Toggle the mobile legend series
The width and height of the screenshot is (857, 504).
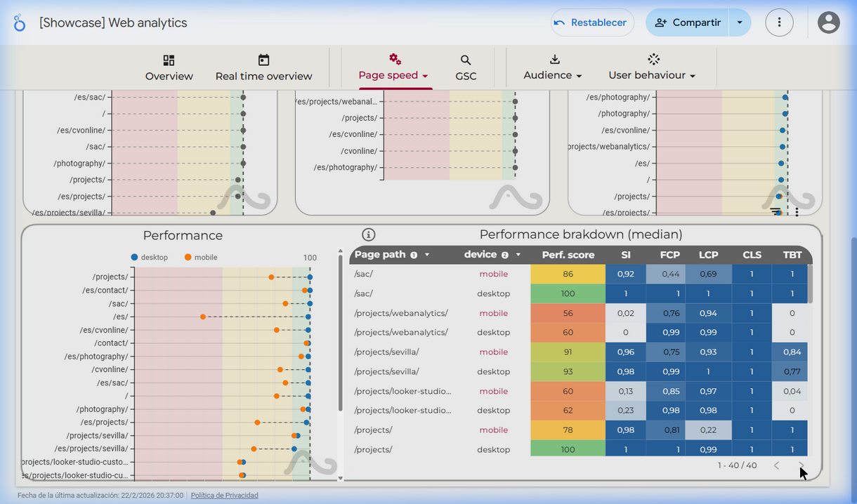(x=201, y=258)
